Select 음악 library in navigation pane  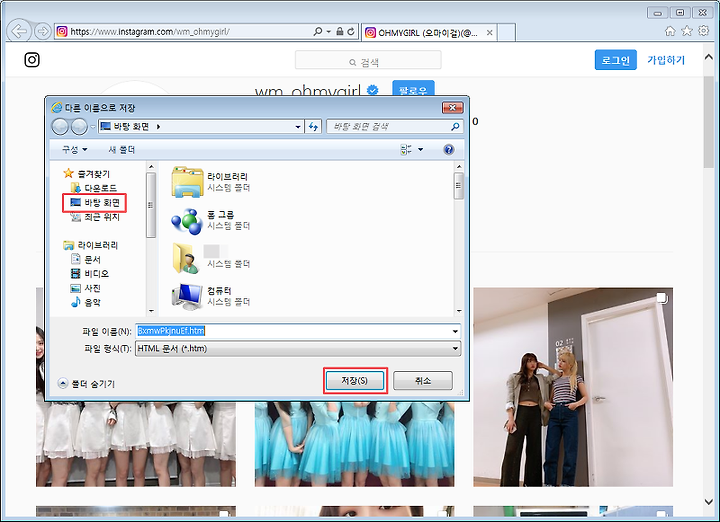tap(86, 302)
